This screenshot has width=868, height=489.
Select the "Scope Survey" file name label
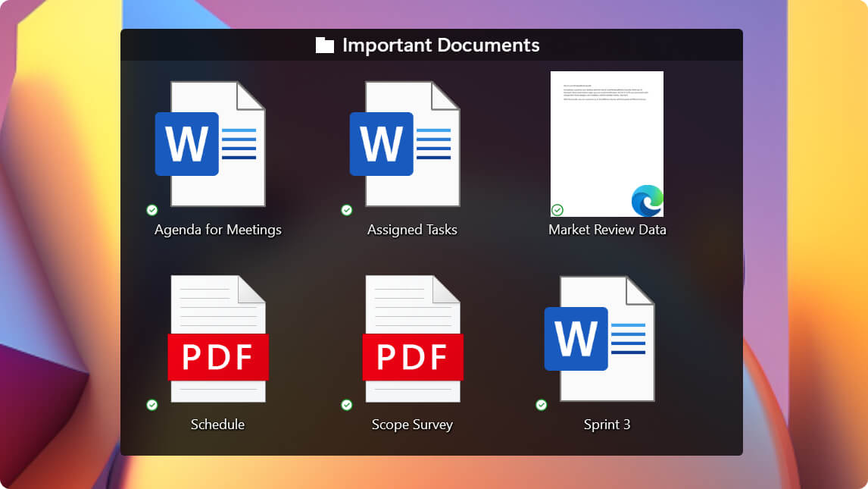pyautogui.click(x=412, y=425)
